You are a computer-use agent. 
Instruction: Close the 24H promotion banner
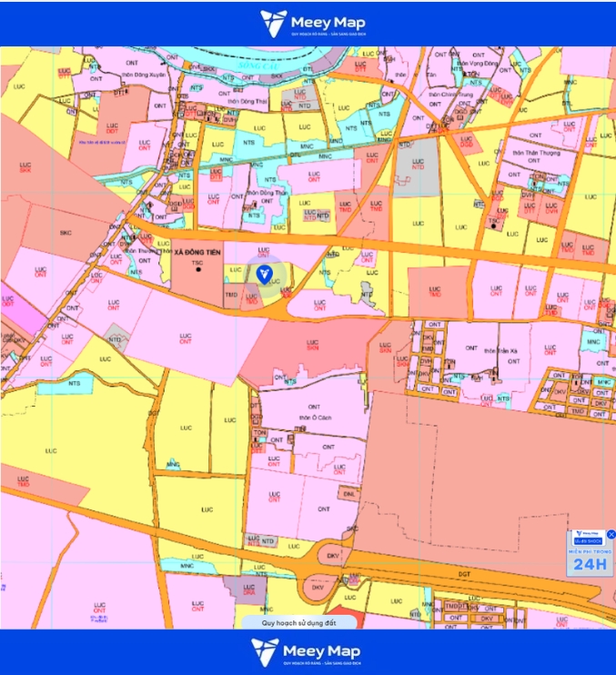point(611,534)
